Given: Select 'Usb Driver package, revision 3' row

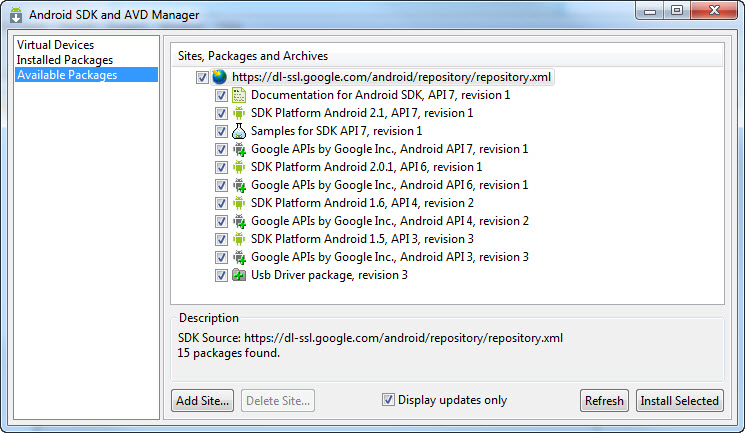Looking at the screenshot, I should pos(329,275).
